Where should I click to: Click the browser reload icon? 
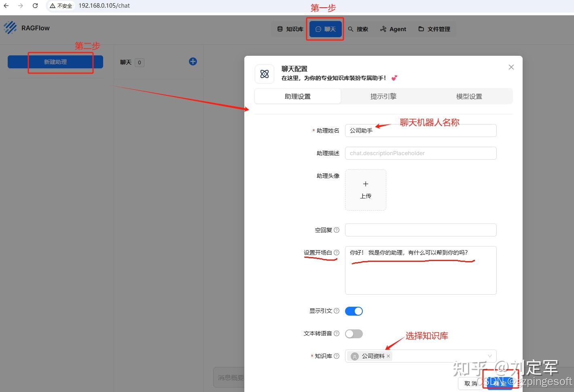click(x=35, y=6)
